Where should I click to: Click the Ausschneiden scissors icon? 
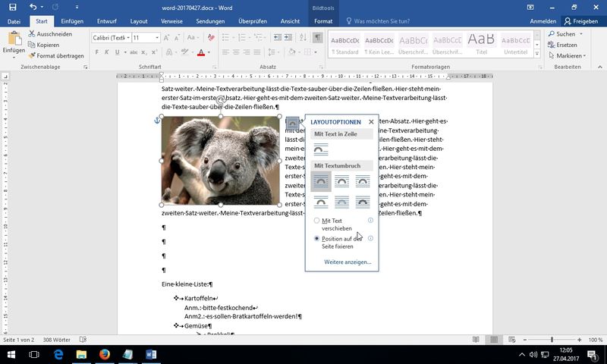coord(31,34)
